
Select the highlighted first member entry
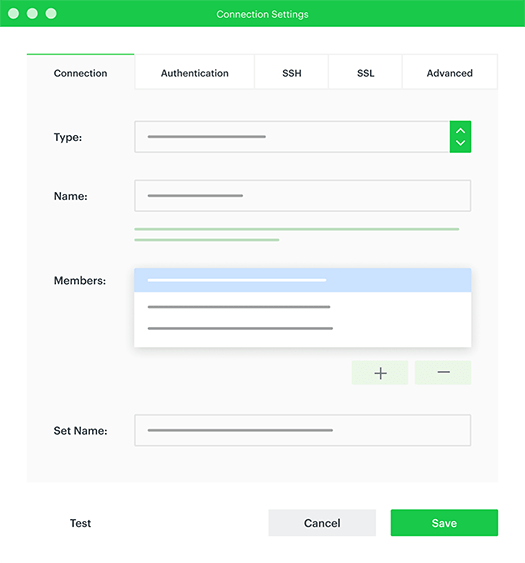pos(303,280)
